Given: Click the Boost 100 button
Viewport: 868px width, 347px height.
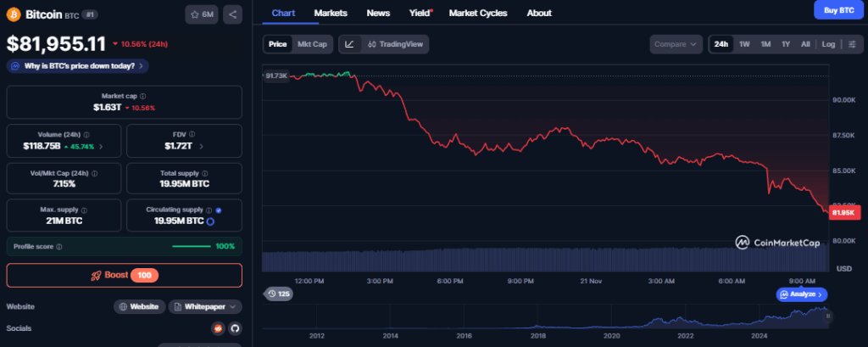Looking at the screenshot, I should click(125, 275).
